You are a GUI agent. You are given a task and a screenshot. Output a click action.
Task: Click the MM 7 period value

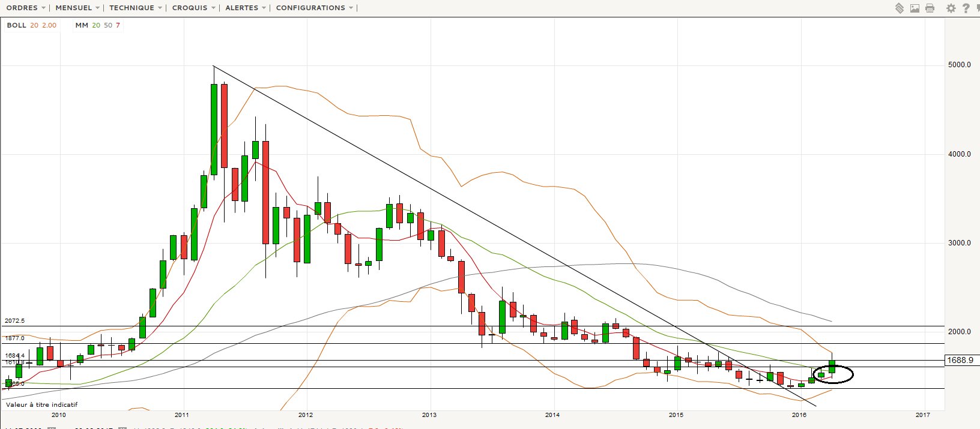coord(118,25)
